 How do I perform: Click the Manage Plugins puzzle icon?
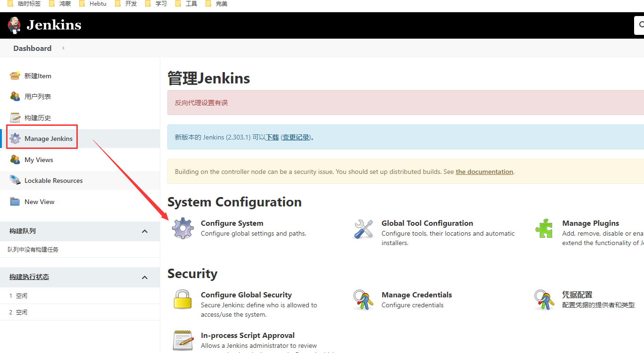point(544,229)
